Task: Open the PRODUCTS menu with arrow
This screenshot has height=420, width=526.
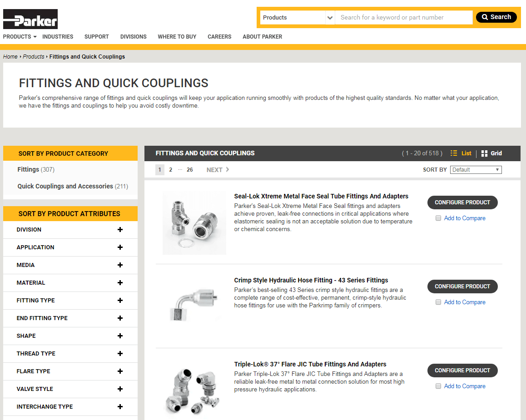Action: 20,36
